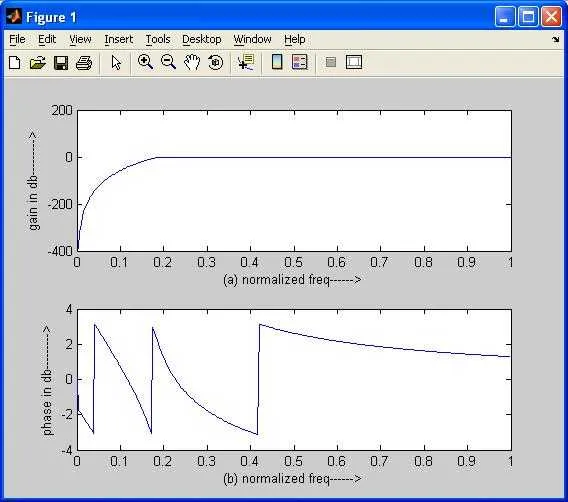Open the Window menu
Viewport: 568px width, 502px height.
pos(252,39)
